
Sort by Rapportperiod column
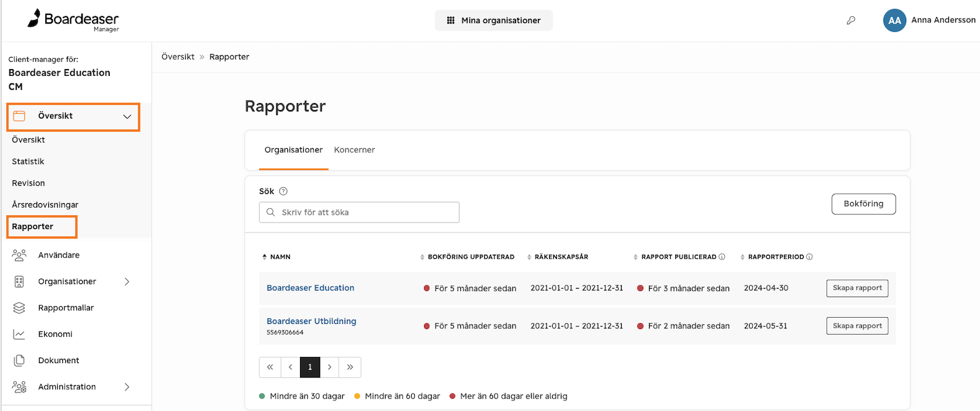click(x=743, y=257)
